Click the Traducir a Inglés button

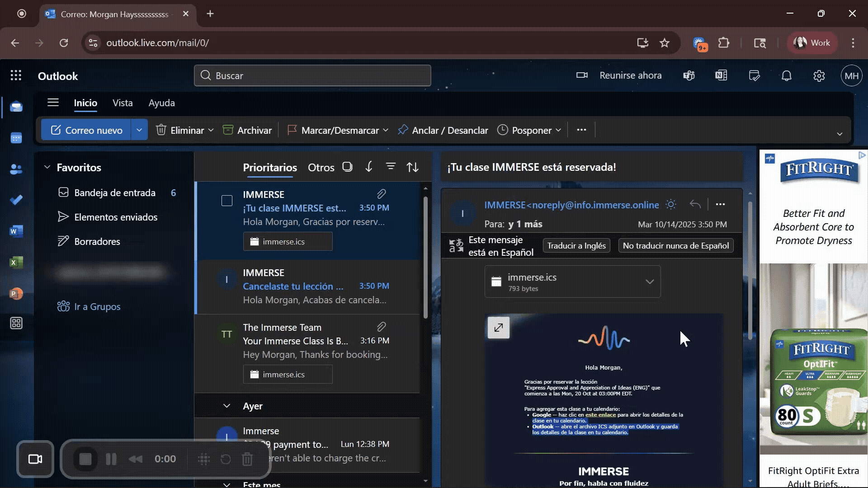pos(576,246)
